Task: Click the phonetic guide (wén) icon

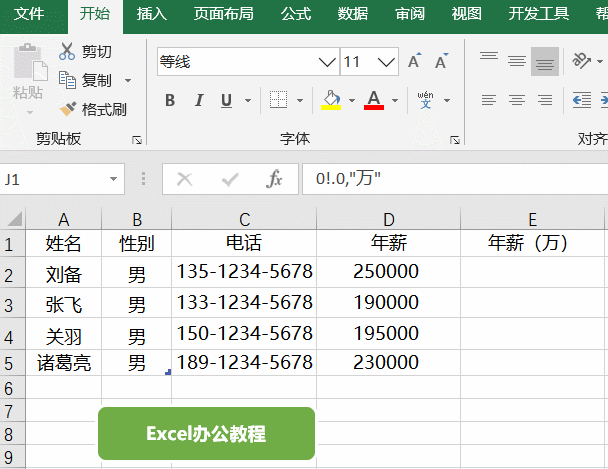Action: click(425, 100)
